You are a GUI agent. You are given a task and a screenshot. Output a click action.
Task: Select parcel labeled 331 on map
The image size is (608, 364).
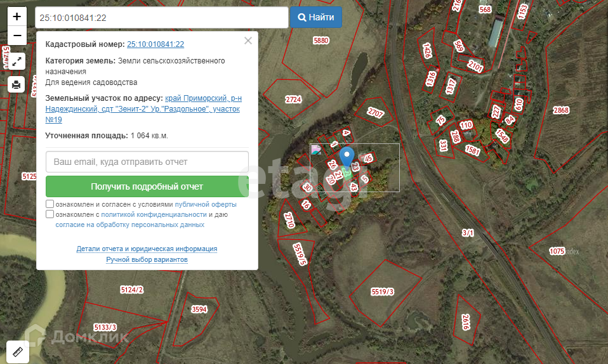pos(444,145)
